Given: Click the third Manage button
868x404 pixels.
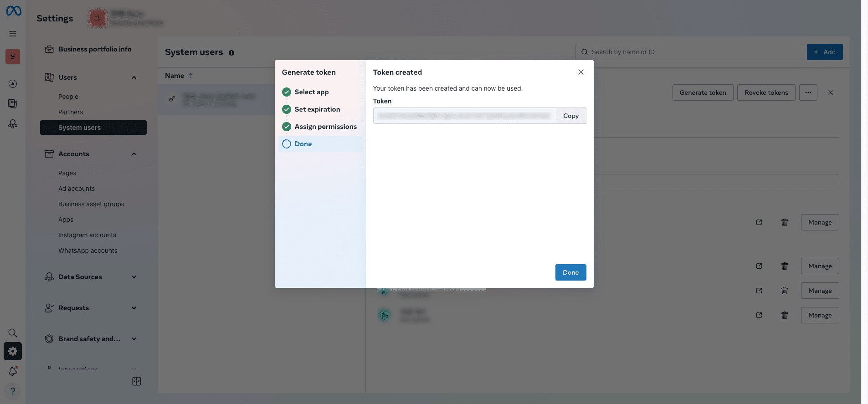Looking at the screenshot, I should tap(820, 291).
